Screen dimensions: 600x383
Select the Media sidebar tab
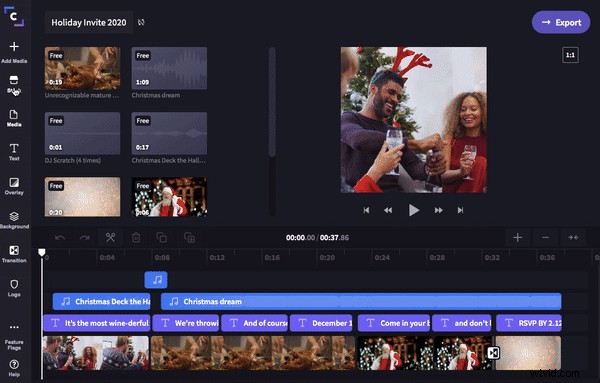coord(14,118)
